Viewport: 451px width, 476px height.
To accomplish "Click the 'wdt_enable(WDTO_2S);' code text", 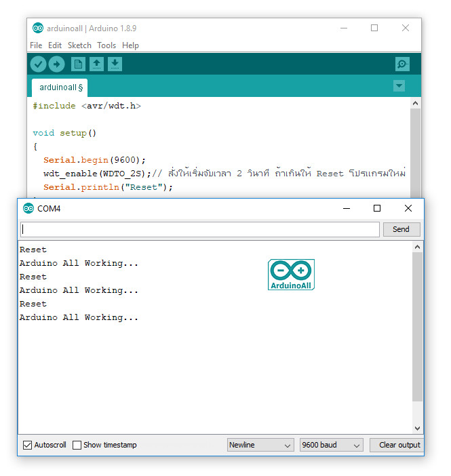I will coord(97,174).
